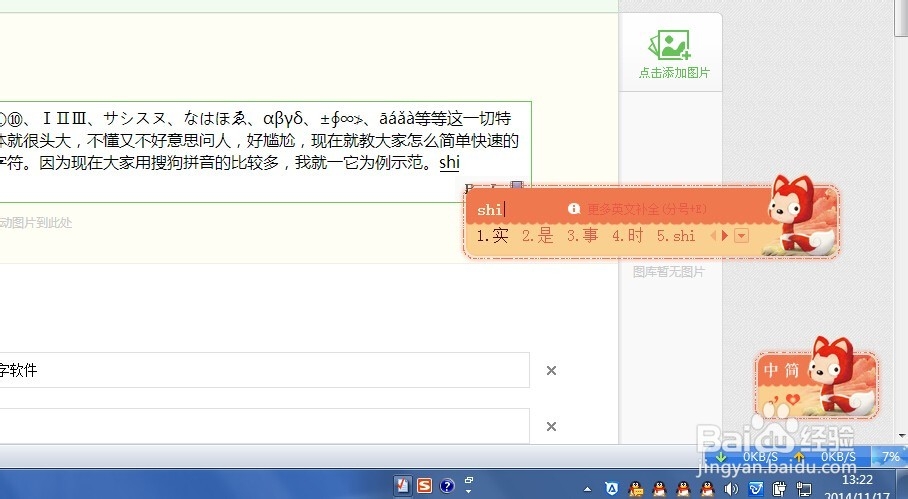This screenshot has width=908, height=499.
Task: Select candidate 1 实 in IME popup
Action: (x=492, y=236)
